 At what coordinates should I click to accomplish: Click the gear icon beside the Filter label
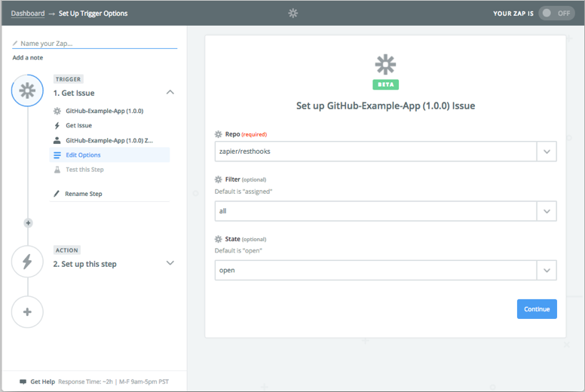click(x=219, y=179)
